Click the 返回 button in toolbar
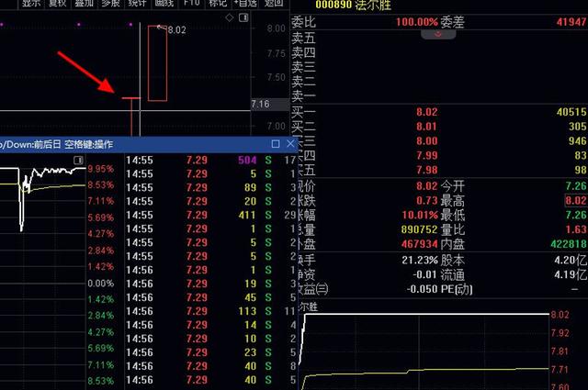 [274, 3]
